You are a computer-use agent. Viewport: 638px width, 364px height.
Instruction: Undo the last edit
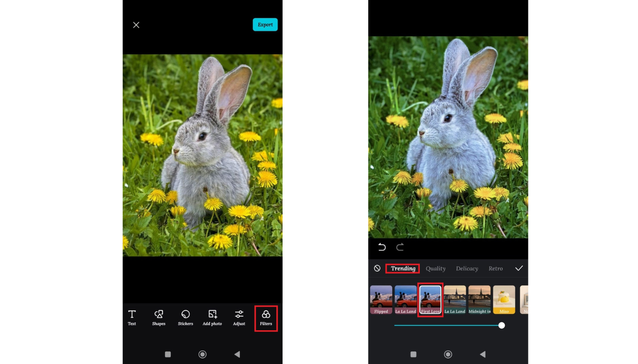pos(382,247)
